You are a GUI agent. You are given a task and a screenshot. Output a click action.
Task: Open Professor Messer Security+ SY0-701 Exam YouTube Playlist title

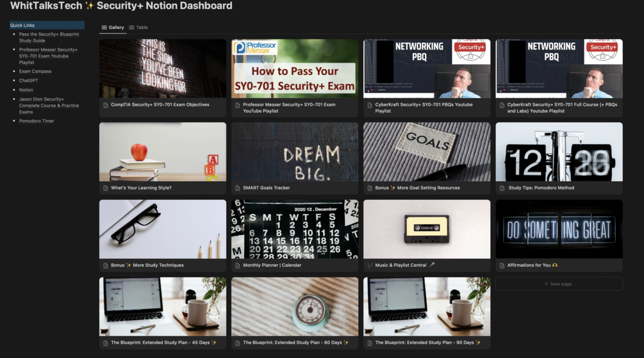point(289,108)
